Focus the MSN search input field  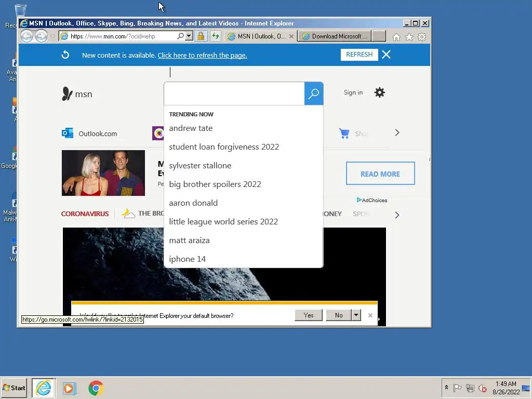click(234, 94)
